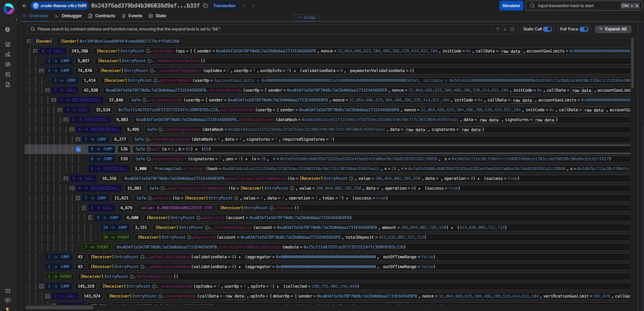This screenshot has width=644, height=311.
Task: Collapse the _executeUserOp JUMP node
Action: pos(41,286)
